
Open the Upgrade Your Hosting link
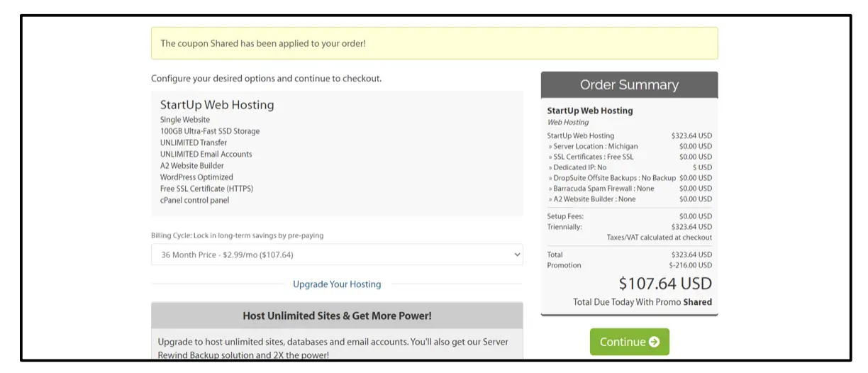coord(337,284)
